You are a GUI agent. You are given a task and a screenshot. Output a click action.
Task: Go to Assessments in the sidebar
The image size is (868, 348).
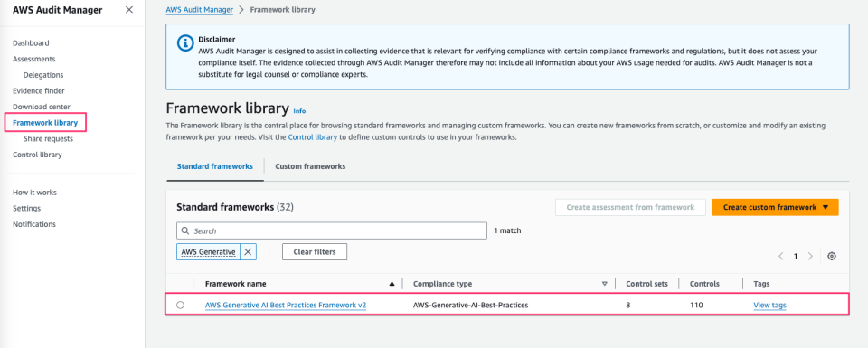[33, 59]
